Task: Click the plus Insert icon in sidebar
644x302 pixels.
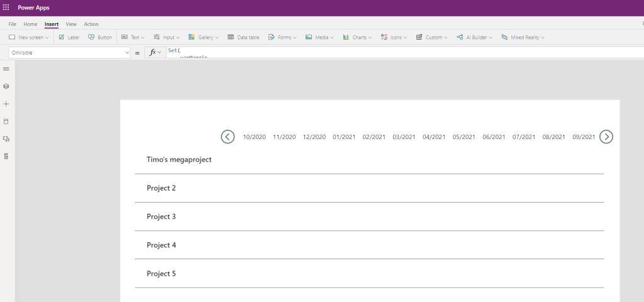Action: click(6, 104)
